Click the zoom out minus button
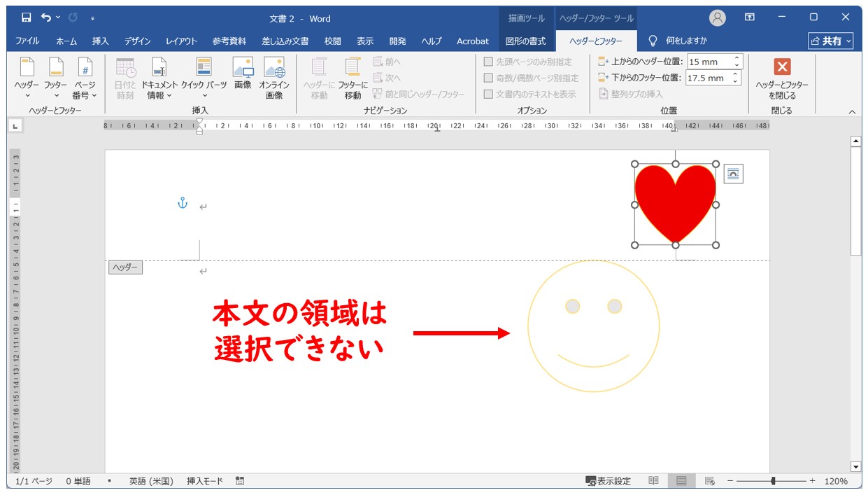 (730, 481)
